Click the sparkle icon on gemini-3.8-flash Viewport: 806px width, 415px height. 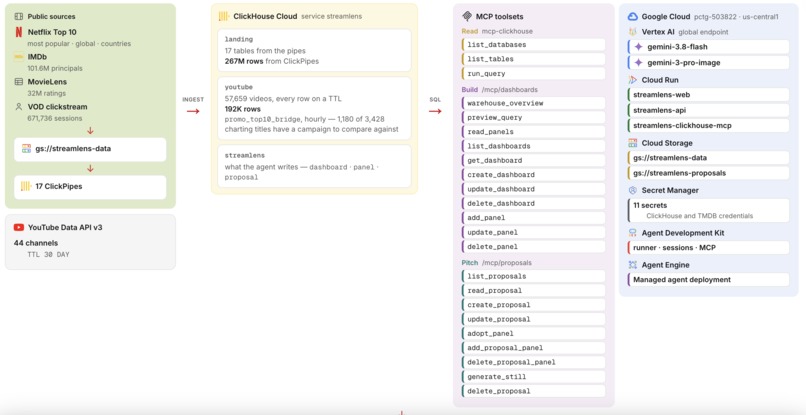(x=638, y=47)
